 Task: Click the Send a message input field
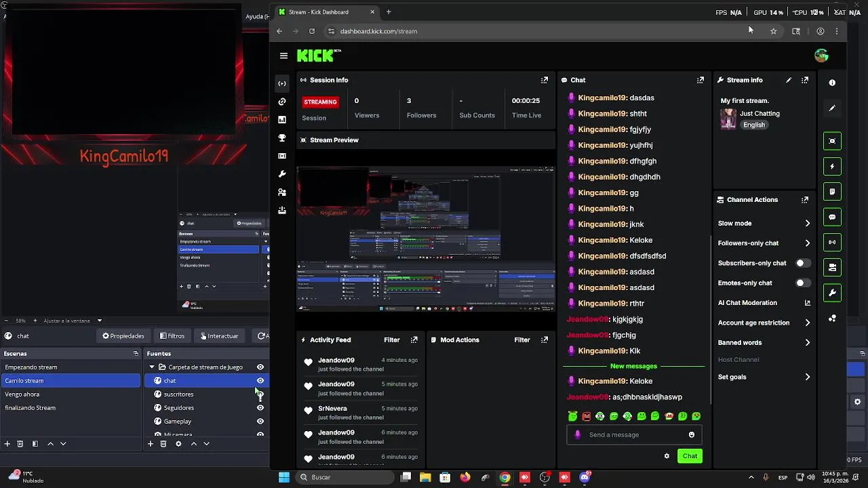click(x=634, y=435)
